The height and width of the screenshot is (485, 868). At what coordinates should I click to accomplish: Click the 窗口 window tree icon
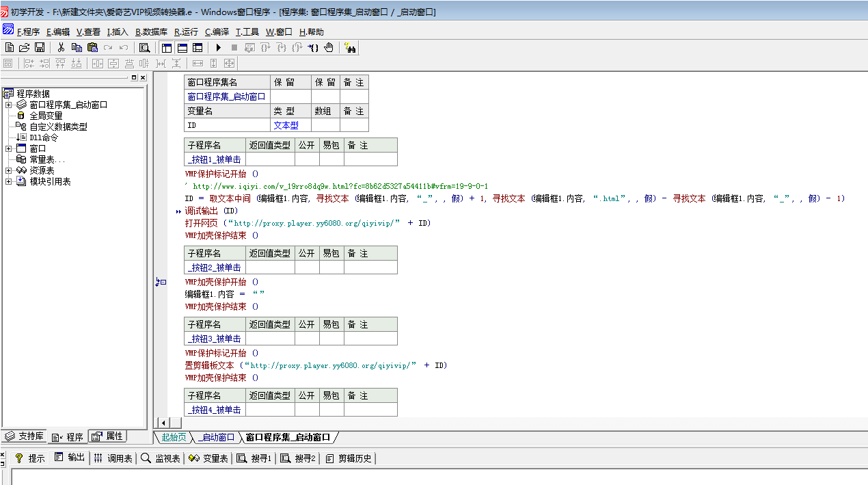click(21, 148)
